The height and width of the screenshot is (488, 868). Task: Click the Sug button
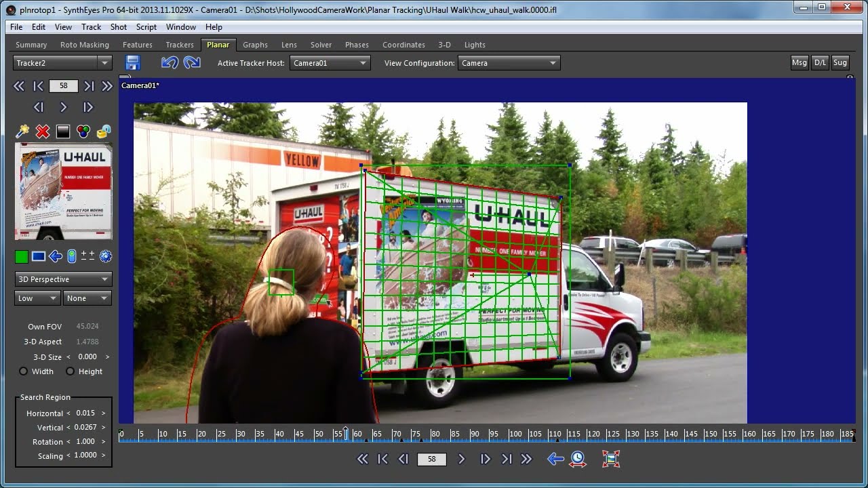click(840, 62)
